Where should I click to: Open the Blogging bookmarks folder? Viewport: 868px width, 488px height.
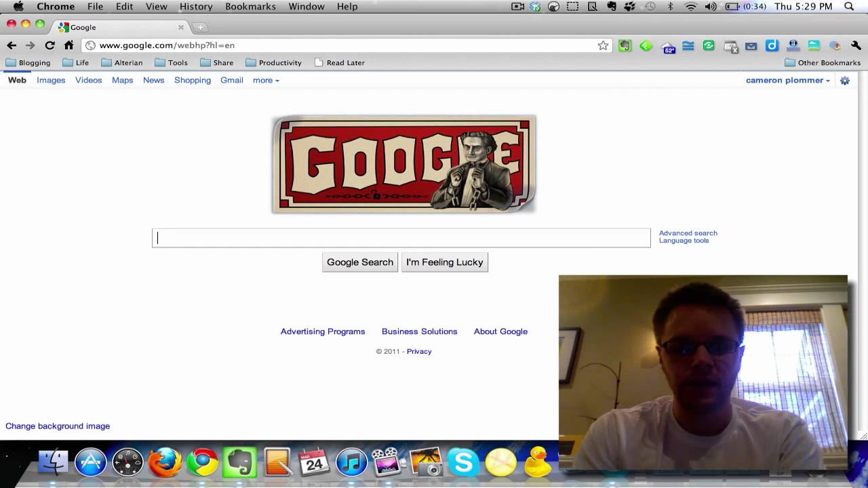click(28, 62)
